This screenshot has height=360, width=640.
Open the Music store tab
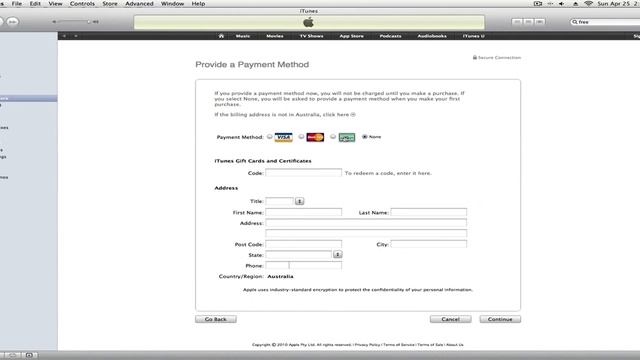(243, 36)
